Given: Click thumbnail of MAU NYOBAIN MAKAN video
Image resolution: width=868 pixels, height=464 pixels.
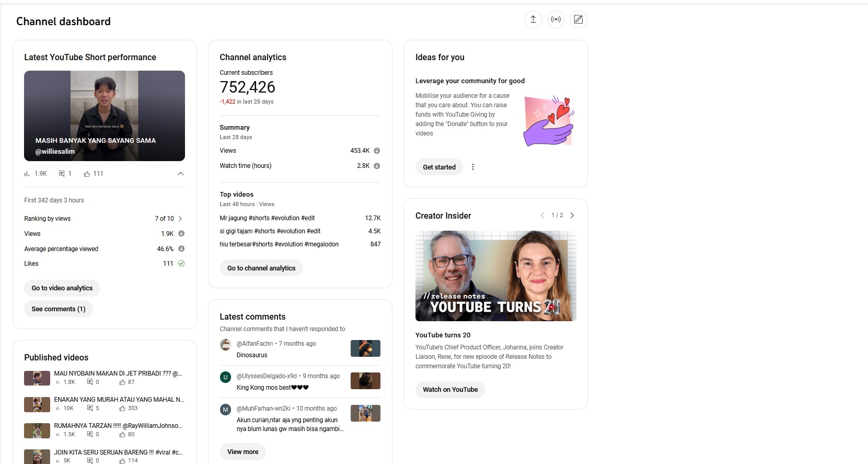Looking at the screenshot, I should pyautogui.click(x=37, y=378).
